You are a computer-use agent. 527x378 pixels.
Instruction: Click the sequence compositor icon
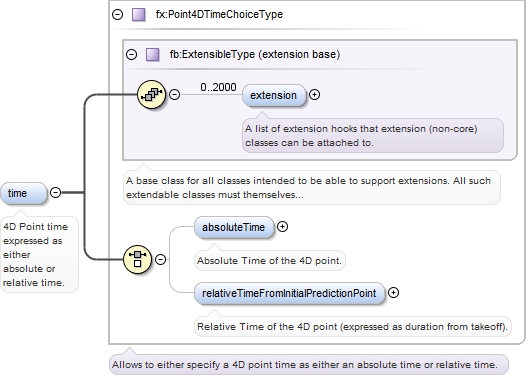coord(151,94)
